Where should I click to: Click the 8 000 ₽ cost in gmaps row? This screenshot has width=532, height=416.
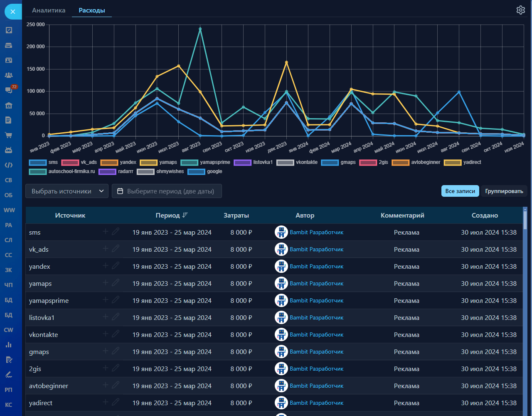pyautogui.click(x=241, y=352)
